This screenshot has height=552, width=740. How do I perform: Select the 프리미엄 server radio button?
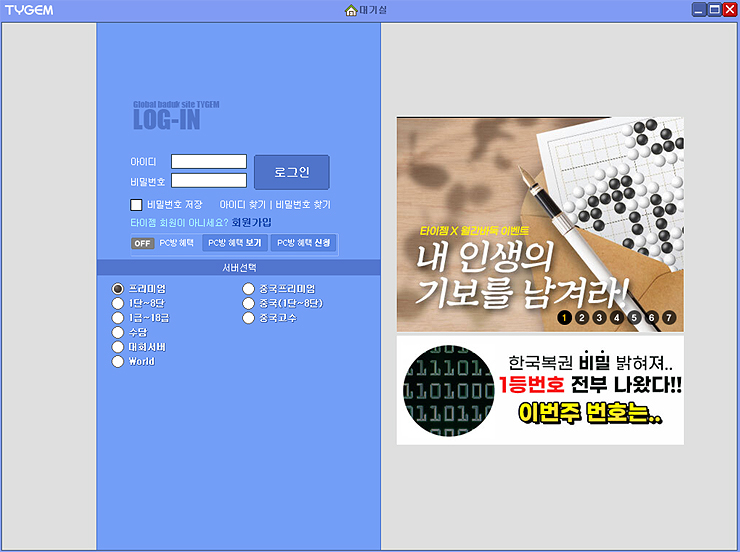(x=118, y=288)
